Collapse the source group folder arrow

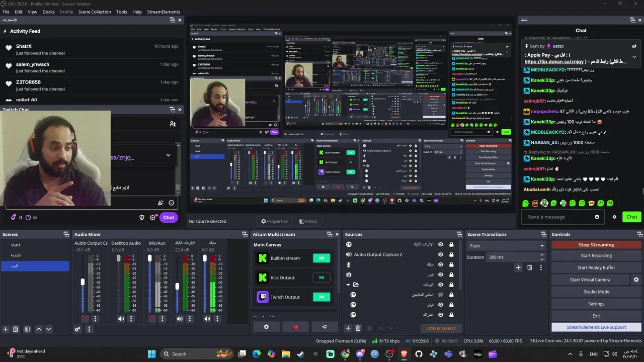coord(348,285)
